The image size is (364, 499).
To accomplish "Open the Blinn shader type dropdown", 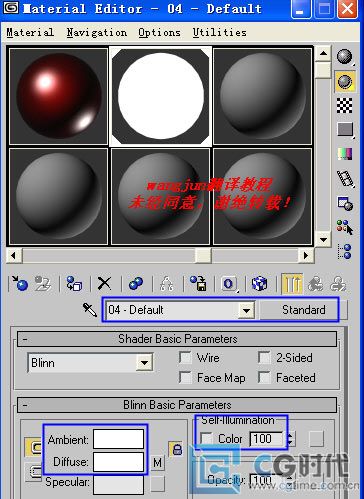I will click(145, 363).
